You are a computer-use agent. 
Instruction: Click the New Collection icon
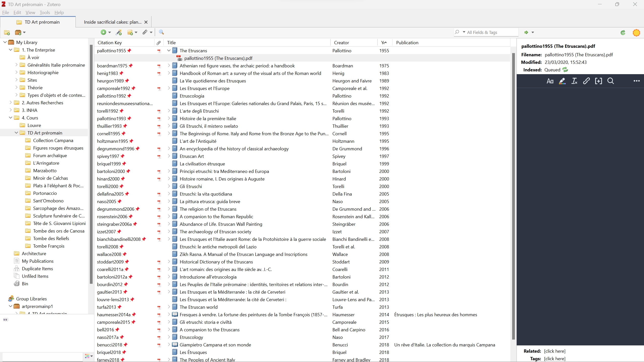(x=7, y=32)
